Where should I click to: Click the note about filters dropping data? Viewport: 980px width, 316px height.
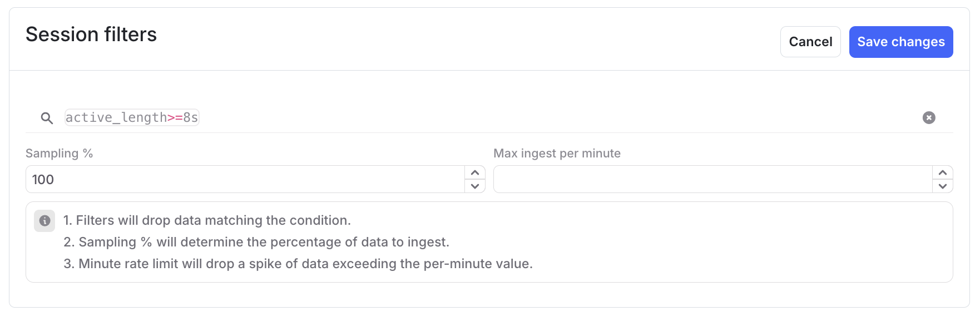coord(207,220)
